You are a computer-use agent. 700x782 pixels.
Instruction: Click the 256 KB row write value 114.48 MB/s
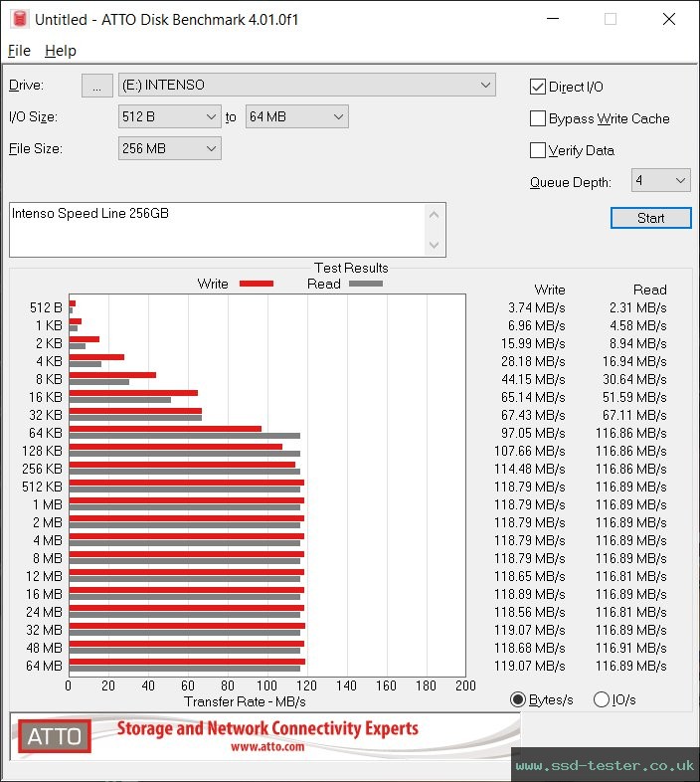[x=530, y=469]
